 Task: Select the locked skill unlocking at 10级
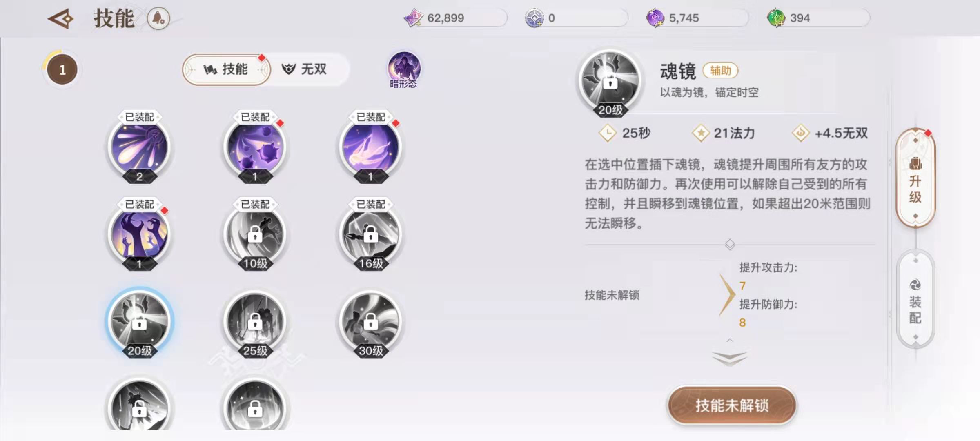255,235
